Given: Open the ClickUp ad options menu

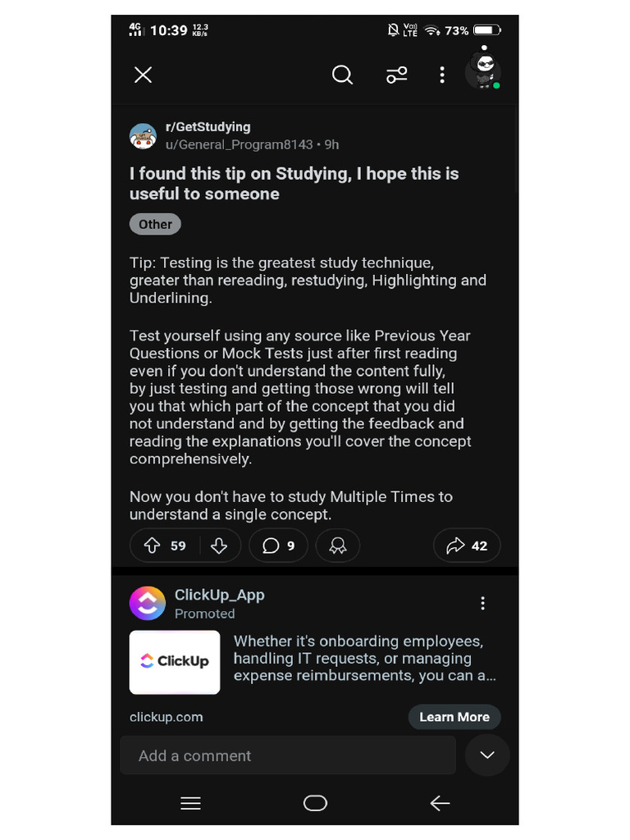Looking at the screenshot, I should tap(482, 604).
